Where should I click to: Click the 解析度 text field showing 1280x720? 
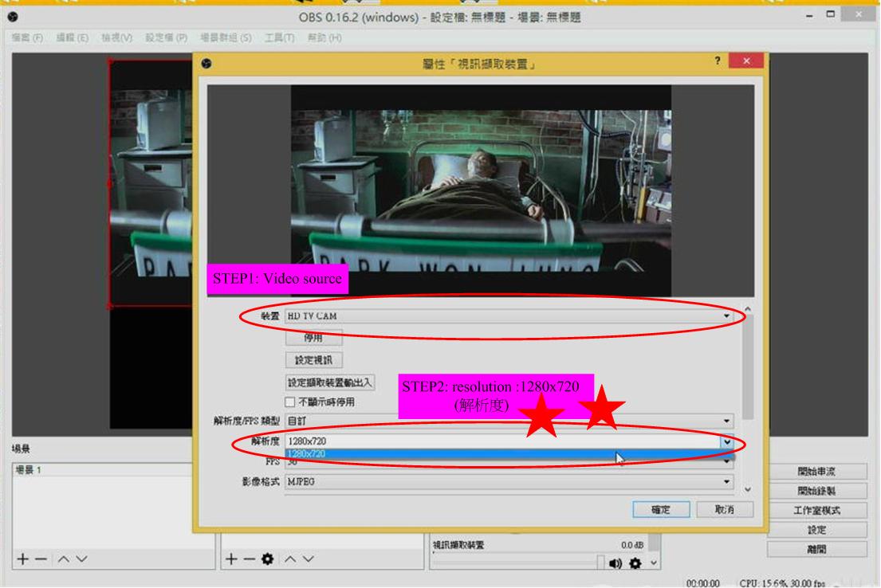click(503, 442)
